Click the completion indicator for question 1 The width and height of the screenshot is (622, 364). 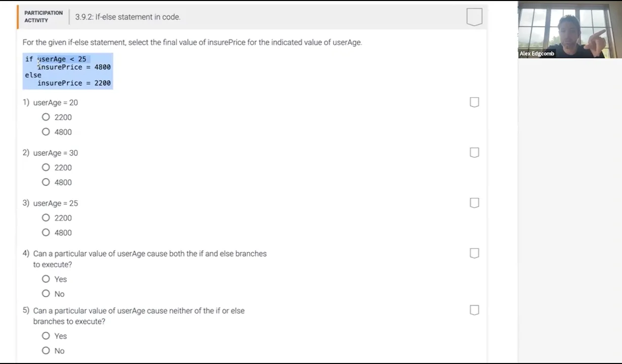tap(474, 102)
